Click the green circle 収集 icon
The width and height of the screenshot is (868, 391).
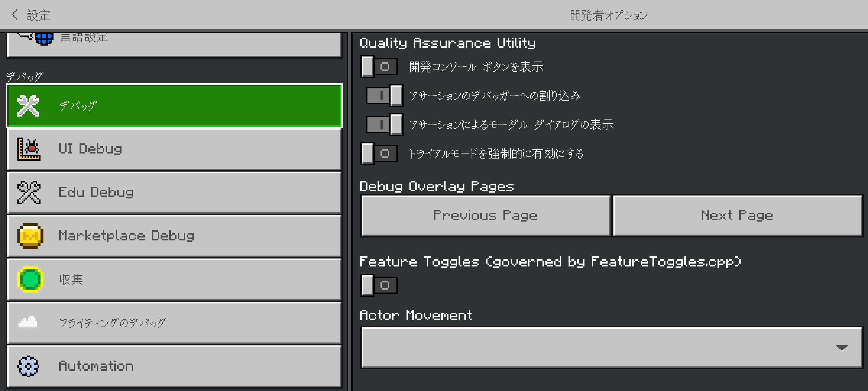tap(30, 279)
